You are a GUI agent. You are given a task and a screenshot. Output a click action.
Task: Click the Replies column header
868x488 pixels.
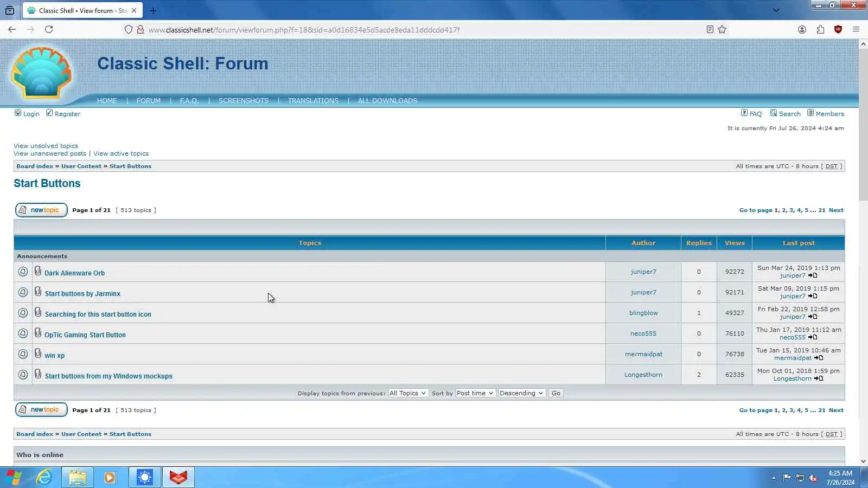coord(699,243)
